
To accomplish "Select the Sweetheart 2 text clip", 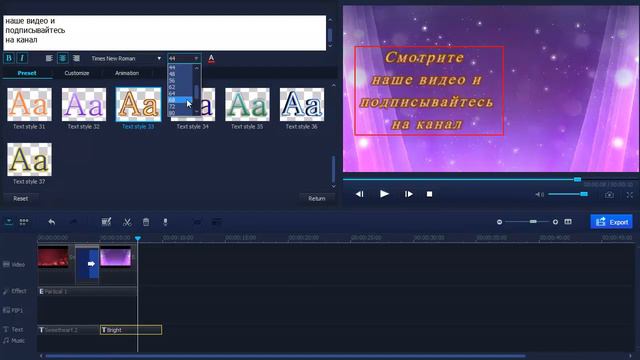I will 68,330.
